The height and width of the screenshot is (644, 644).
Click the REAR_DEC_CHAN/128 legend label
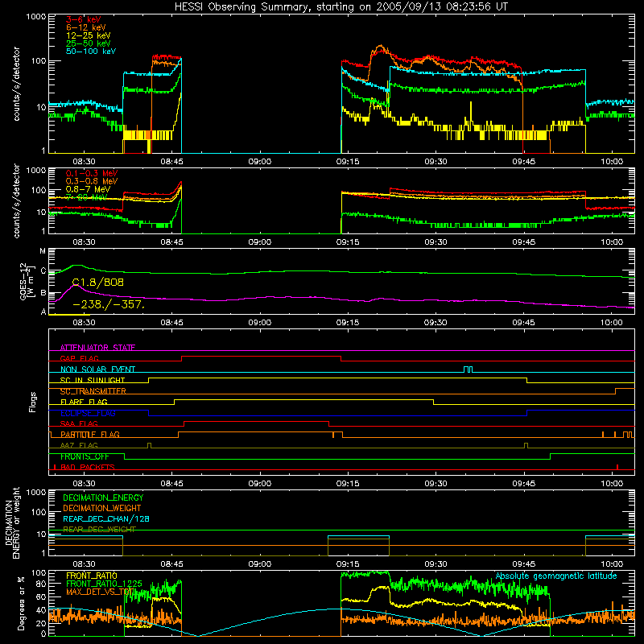106,519
